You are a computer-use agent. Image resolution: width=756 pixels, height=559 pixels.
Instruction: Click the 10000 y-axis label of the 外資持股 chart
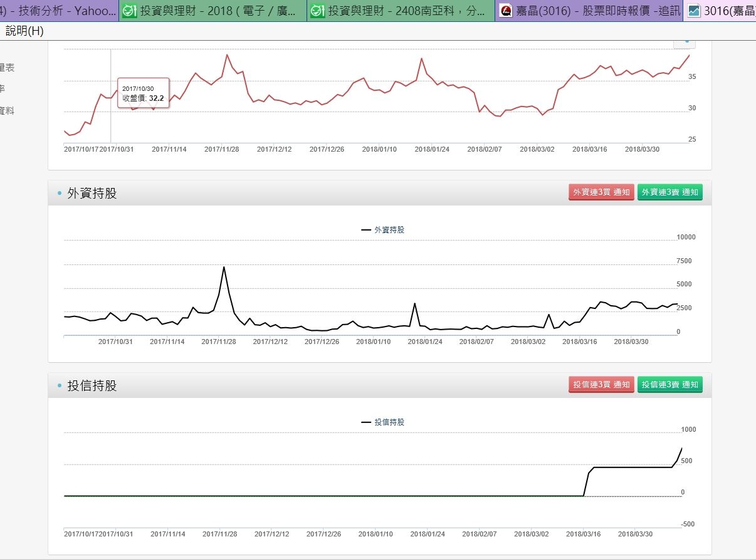point(686,238)
